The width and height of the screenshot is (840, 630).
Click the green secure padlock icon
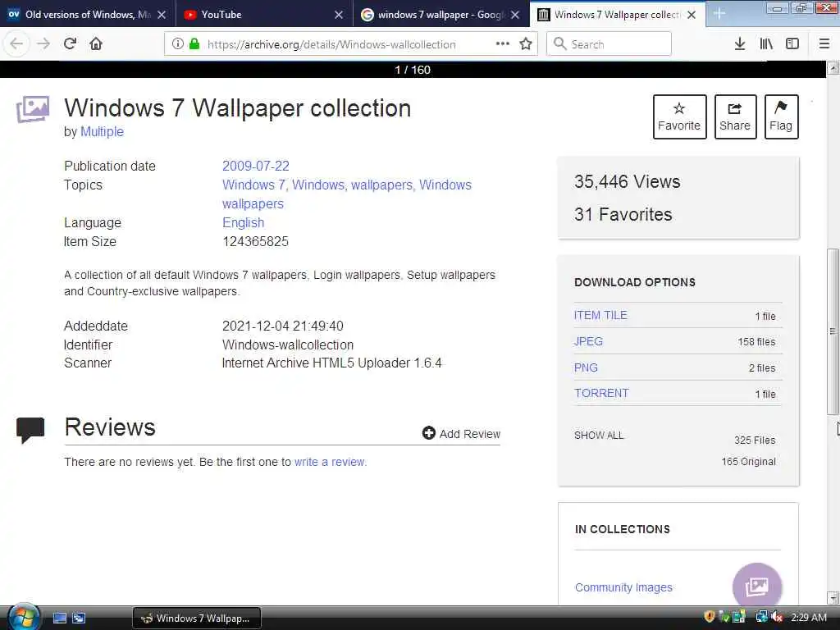pyautogui.click(x=194, y=44)
